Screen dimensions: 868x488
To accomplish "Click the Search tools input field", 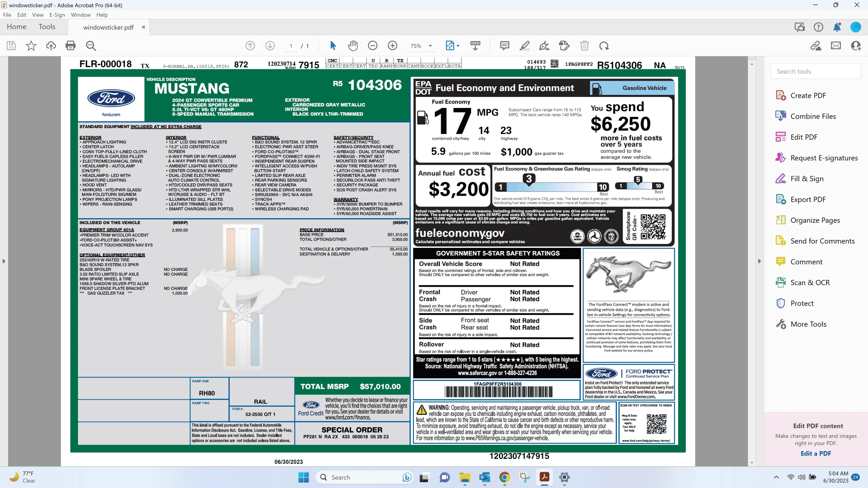I will (816, 71).
